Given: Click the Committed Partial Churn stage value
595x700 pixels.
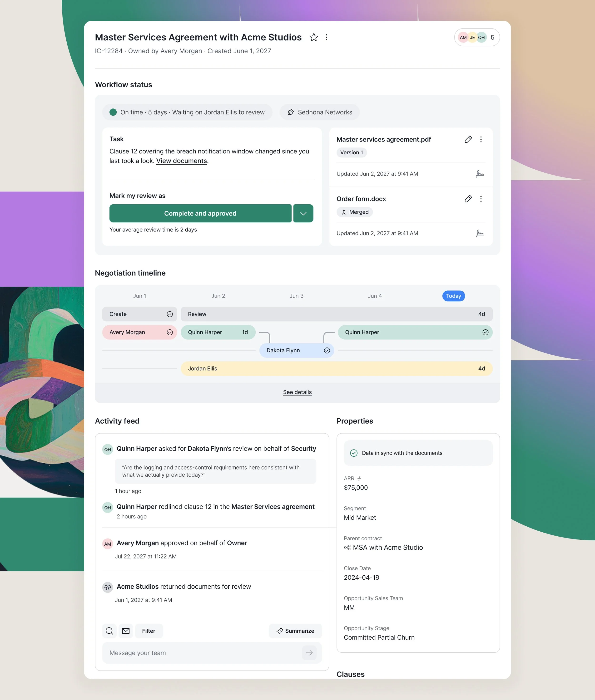Looking at the screenshot, I should tap(379, 638).
